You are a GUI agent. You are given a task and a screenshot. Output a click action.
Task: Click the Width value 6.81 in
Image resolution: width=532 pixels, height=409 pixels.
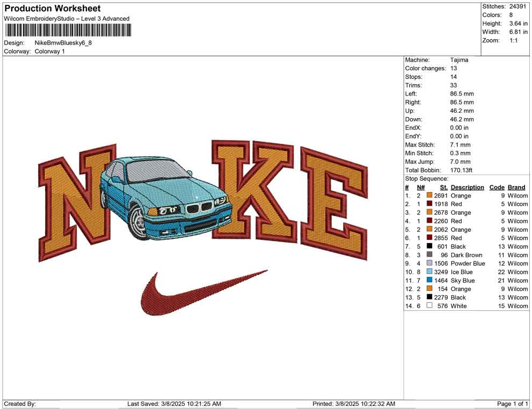pos(518,32)
